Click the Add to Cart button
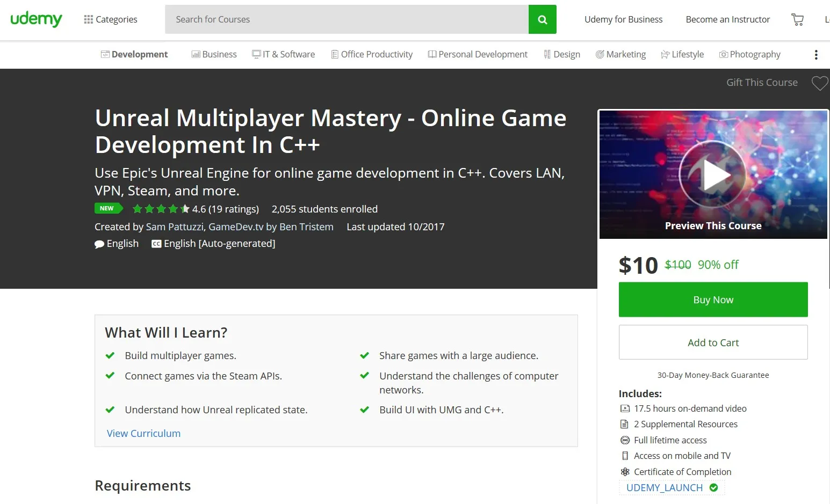Screen dimensions: 830x504 coord(713,342)
